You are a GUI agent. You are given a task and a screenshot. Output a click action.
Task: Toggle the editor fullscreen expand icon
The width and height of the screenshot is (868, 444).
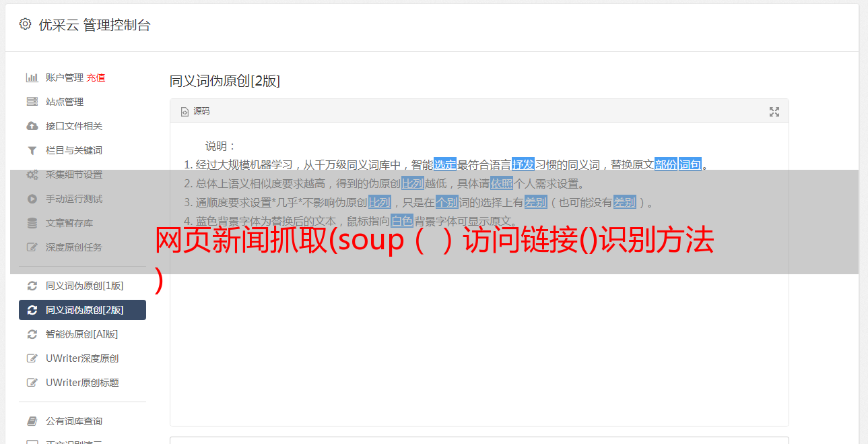point(774,112)
